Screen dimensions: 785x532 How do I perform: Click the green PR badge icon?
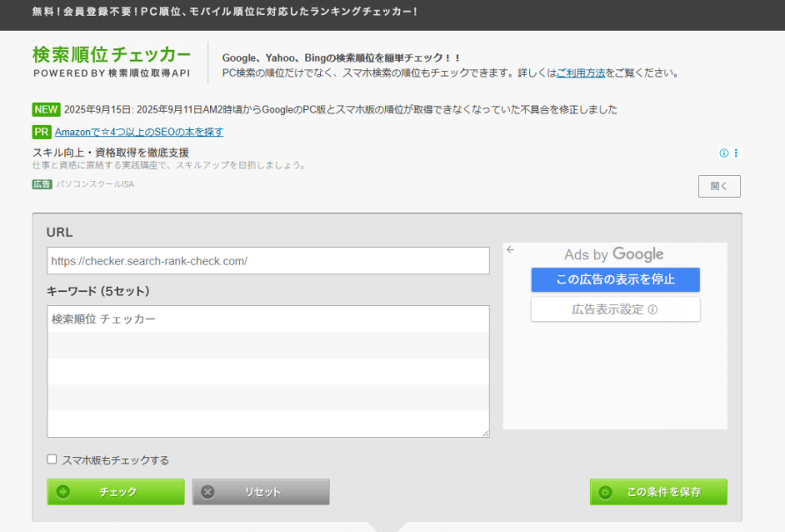(x=41, y=132)
